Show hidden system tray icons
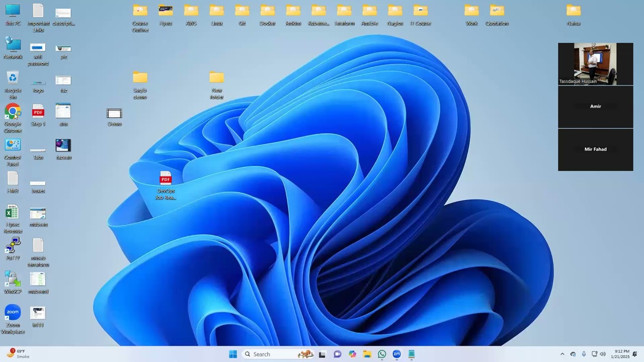644x362 pixels. point(562,354)
